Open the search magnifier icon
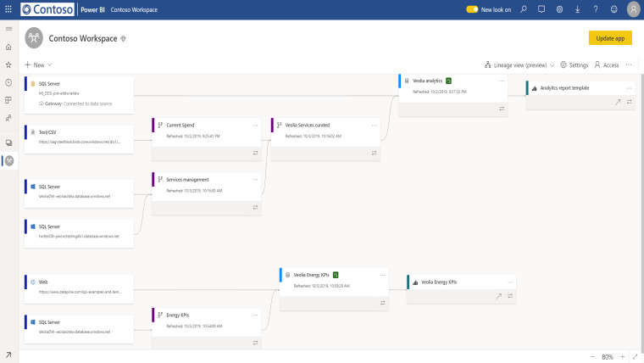The width and height of the screenshot is (644, 363). click(524, 9)
